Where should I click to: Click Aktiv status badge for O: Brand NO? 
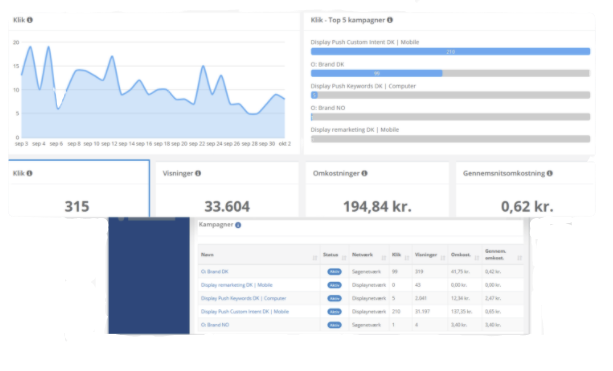(x=334, y=325)
